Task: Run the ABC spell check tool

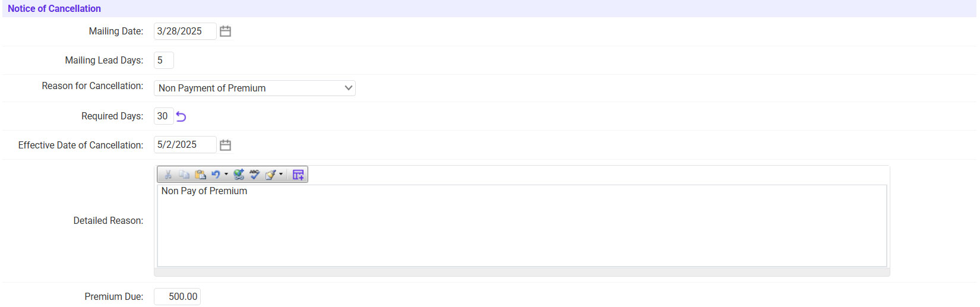Action: pyautogui.click(x=255, y=175)
